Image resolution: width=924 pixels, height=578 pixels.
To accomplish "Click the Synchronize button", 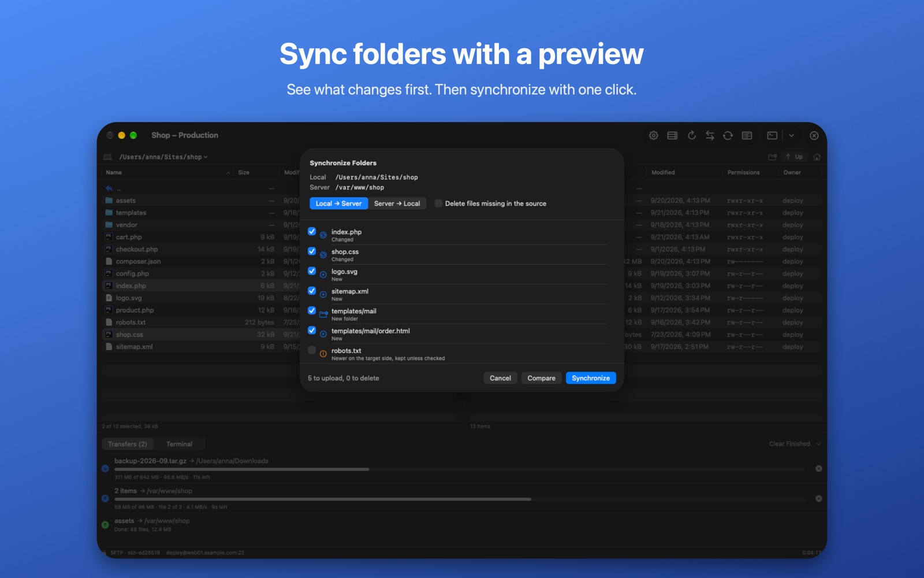I will coord(591,378).
